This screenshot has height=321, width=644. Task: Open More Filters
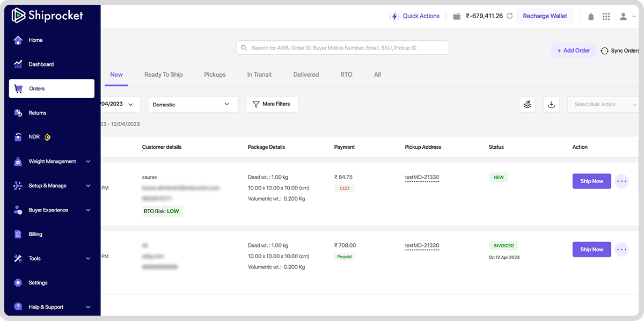(x=272, y=104)
